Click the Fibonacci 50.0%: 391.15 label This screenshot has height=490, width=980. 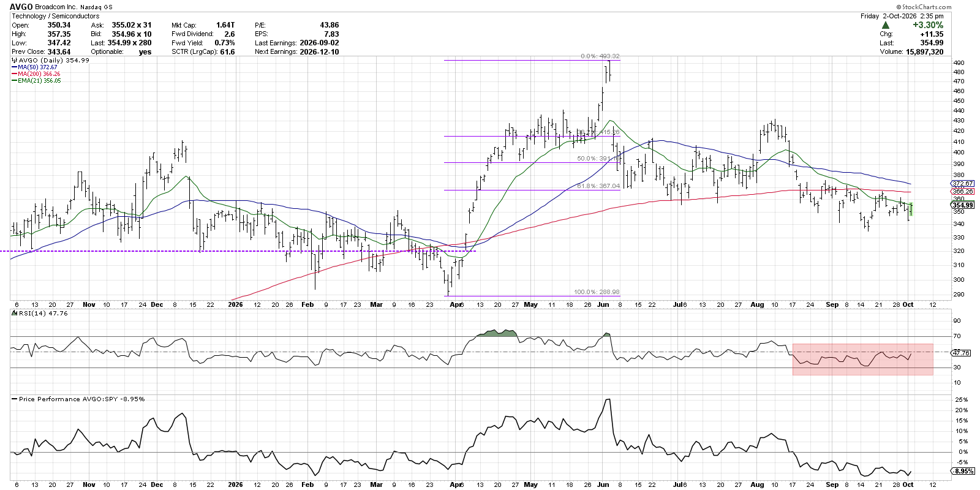pos(598,159)
